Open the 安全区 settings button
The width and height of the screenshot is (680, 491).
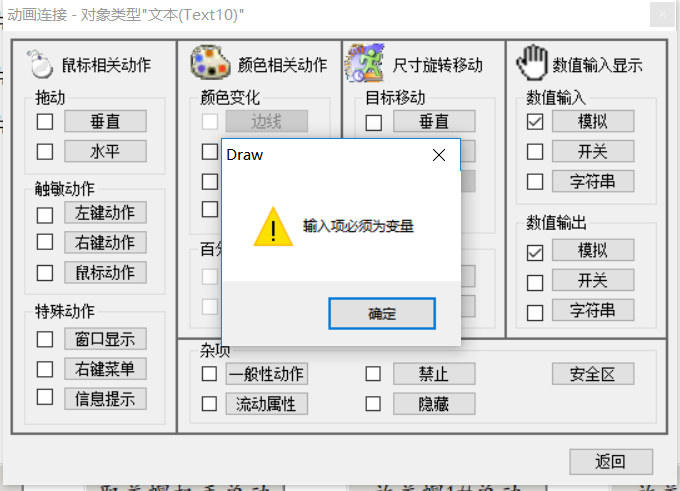(593, 374)
